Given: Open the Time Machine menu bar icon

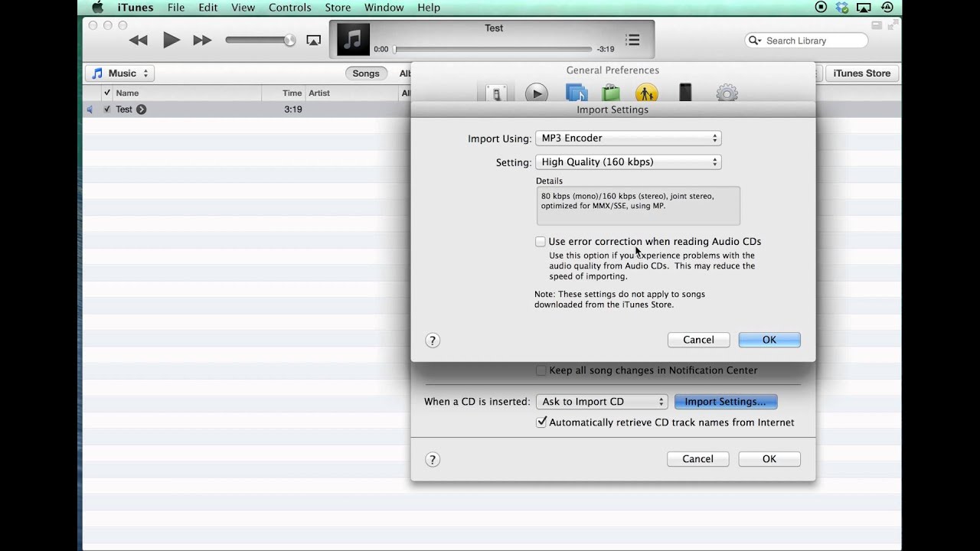Looking at the screenshot, I should click(887, 8).
